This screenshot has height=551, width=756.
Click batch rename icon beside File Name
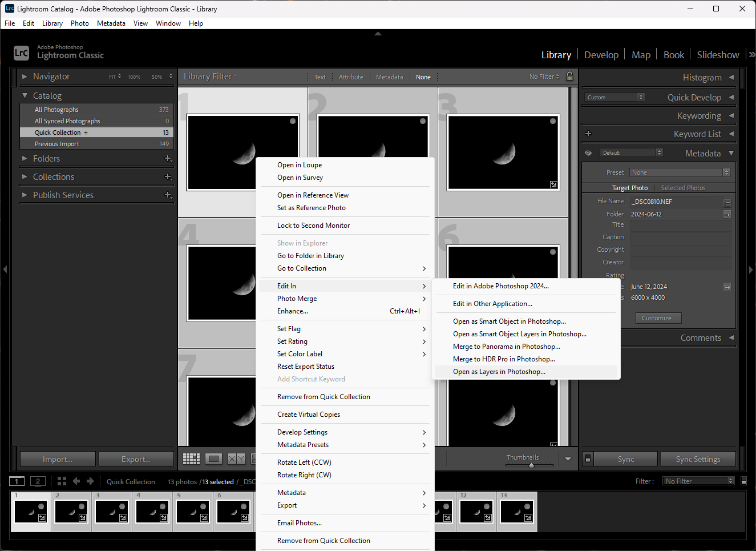pos(727,202)
